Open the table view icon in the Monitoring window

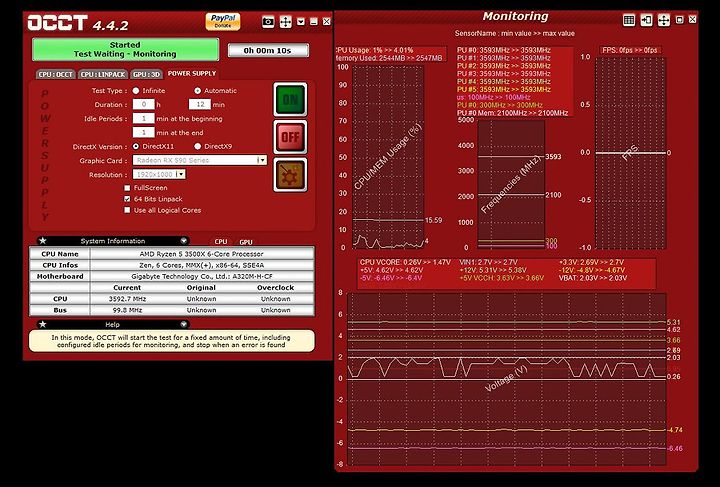(629, 20)
